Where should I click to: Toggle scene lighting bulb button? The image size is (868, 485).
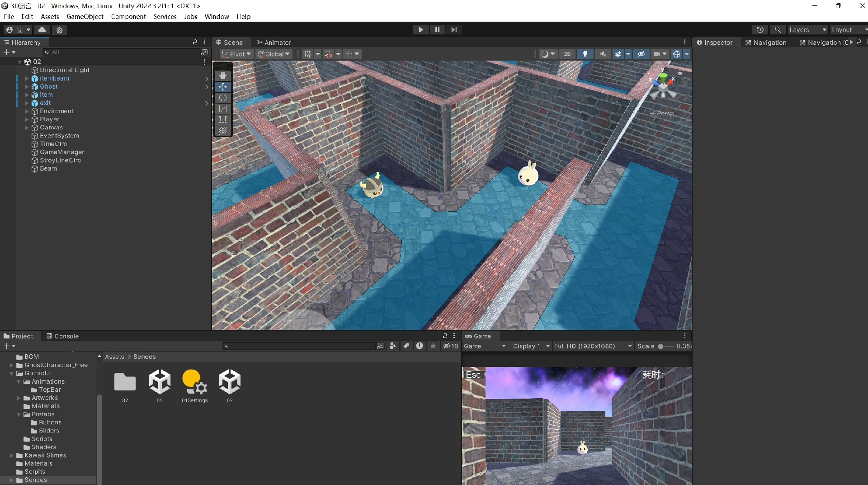pos(585,54)
